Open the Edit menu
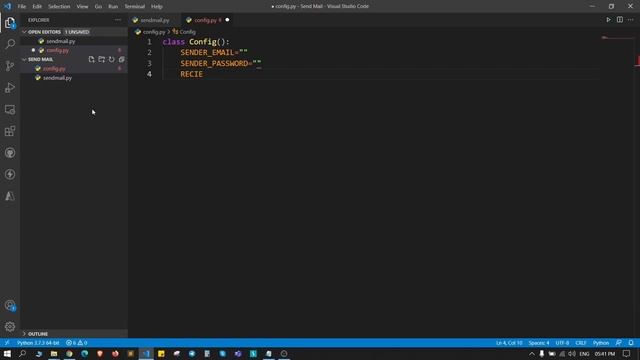 [x=37, y=7]
